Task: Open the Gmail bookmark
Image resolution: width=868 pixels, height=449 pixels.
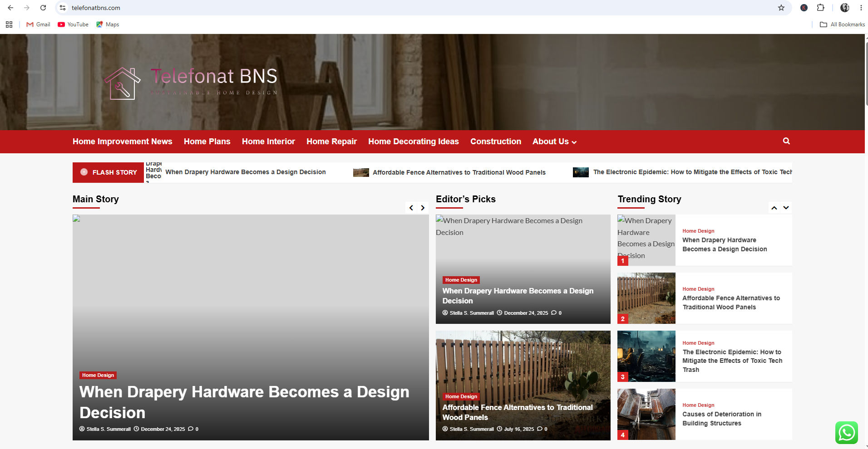Action: coord(39,24)
